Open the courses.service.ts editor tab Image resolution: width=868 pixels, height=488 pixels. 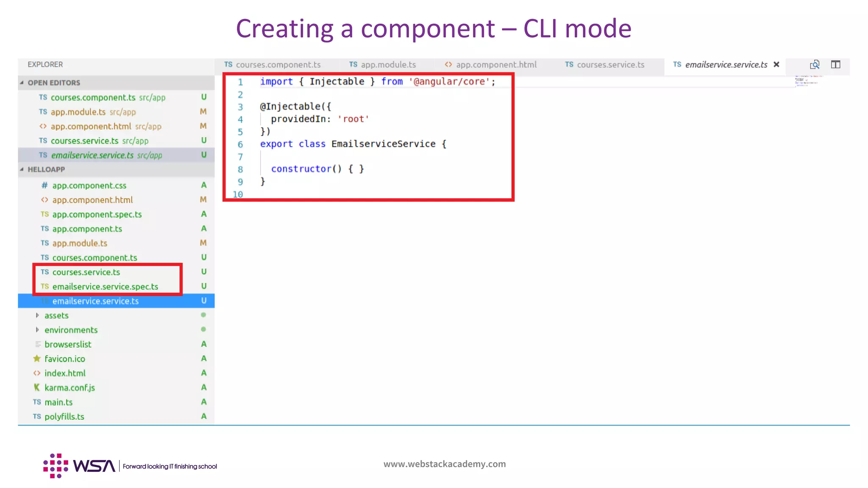tap(610, 65)
